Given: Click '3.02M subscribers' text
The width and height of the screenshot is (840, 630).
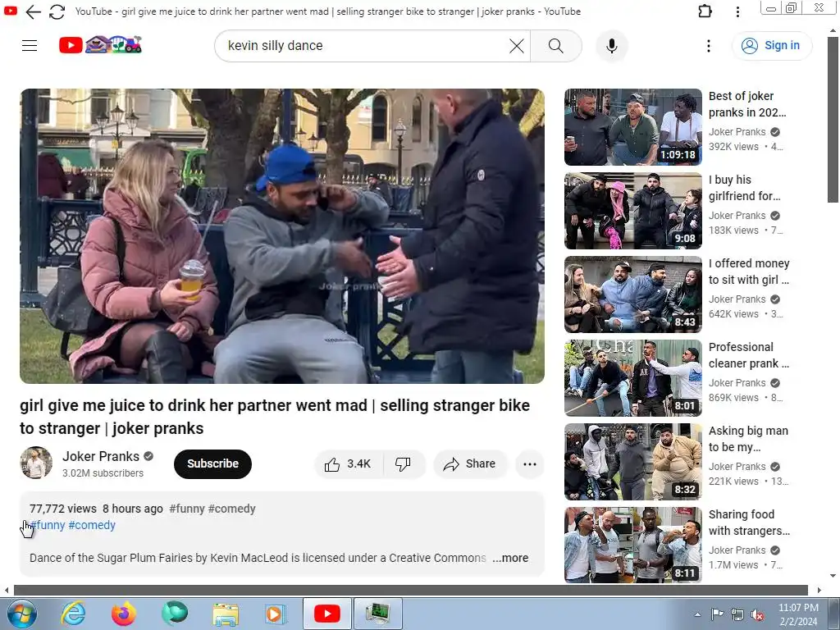Looking at the screenshot, I should coord(103,473).
